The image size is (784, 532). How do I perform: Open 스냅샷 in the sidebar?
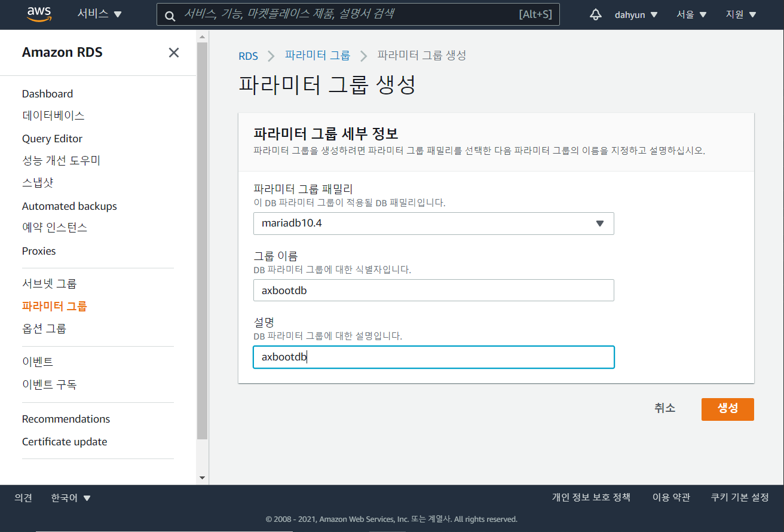[38, 183]
